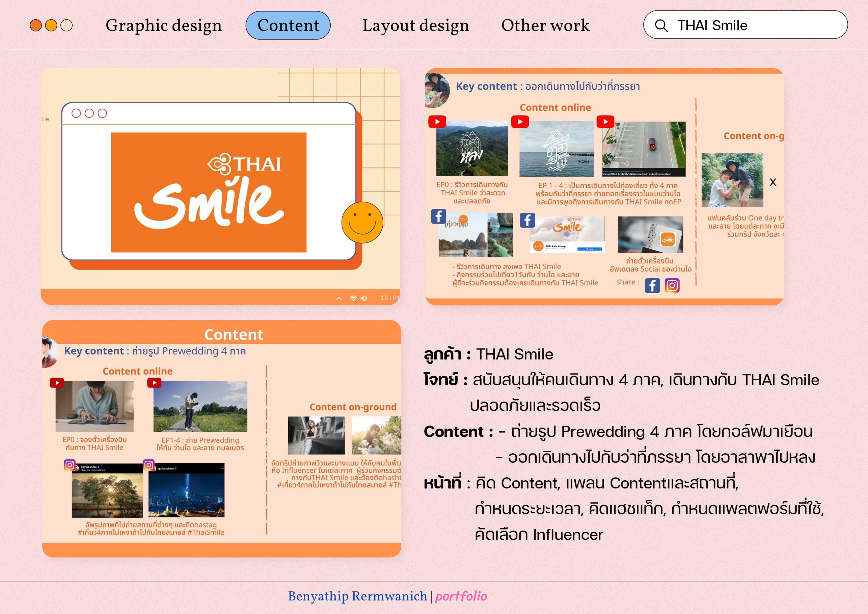
Task: Select the highlighted Content tab
Action: click(288, 25)
